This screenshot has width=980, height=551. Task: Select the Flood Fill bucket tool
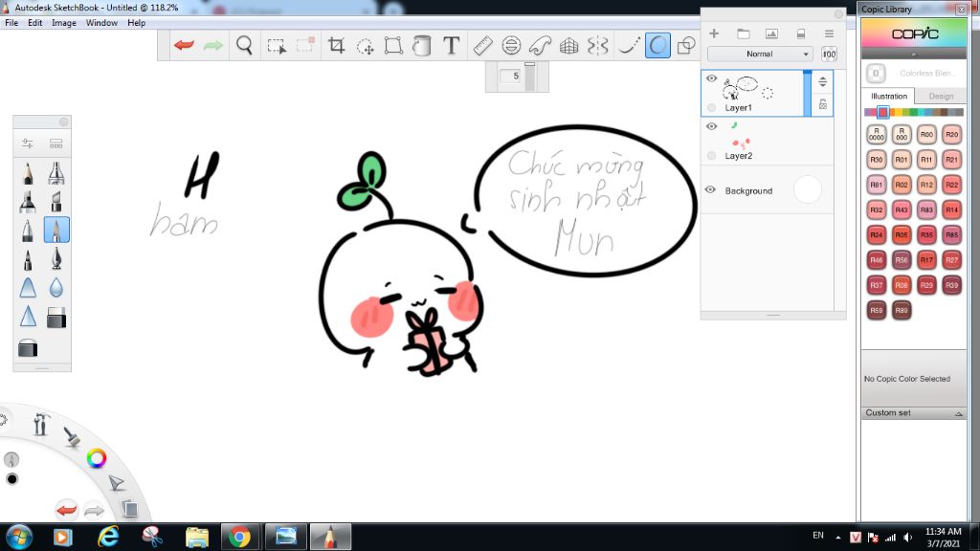[x=422, y=46]
